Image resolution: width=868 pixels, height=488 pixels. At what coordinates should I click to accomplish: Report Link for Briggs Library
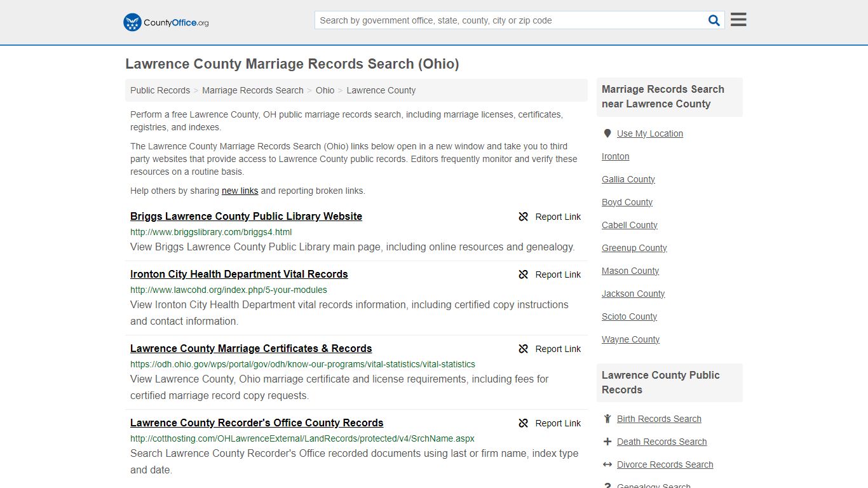coord(558,217)
